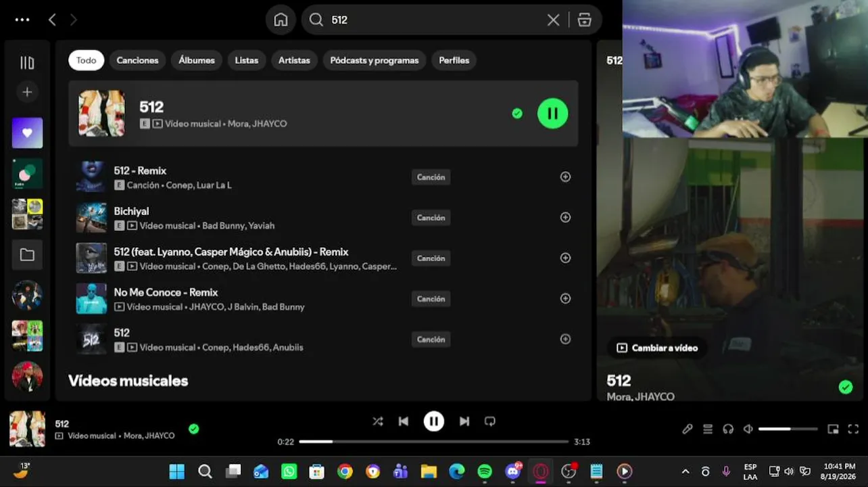Enter full screen mode
This screenshot has width=868, height=487.
tap(853, 429)
